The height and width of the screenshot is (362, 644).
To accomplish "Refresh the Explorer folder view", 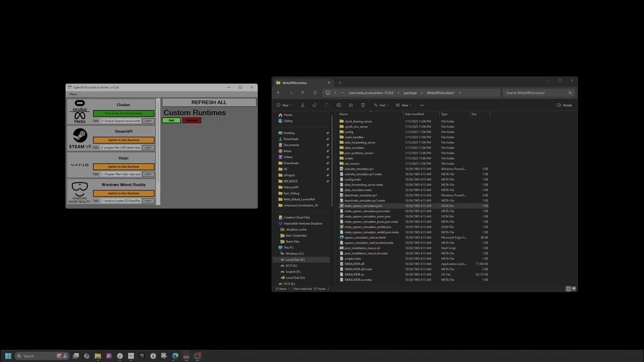I will [x=315, y=93].
